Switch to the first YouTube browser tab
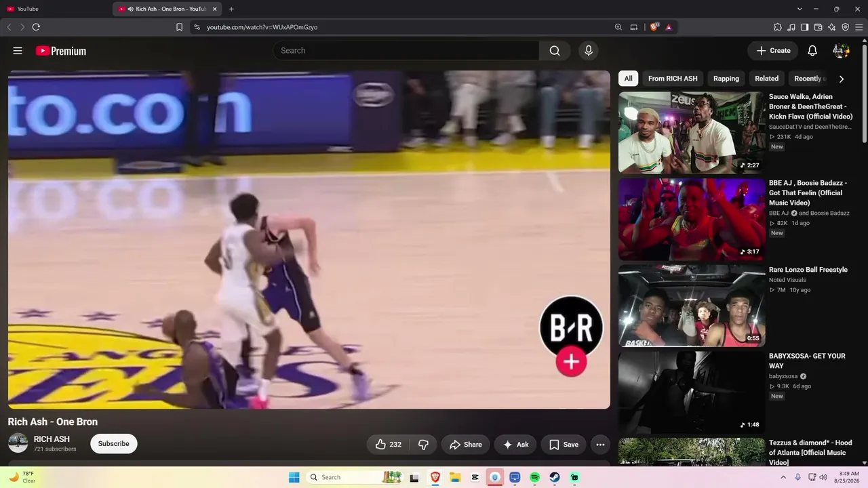Viewport: 868px width, 488px height. coord(54,9)
